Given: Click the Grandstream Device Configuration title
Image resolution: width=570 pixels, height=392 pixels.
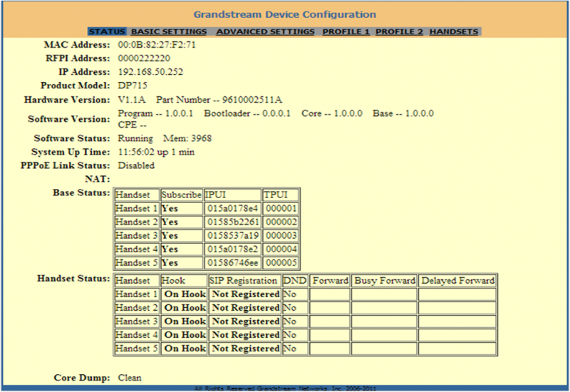Looking at the screenshot, I should click(284, 14).
